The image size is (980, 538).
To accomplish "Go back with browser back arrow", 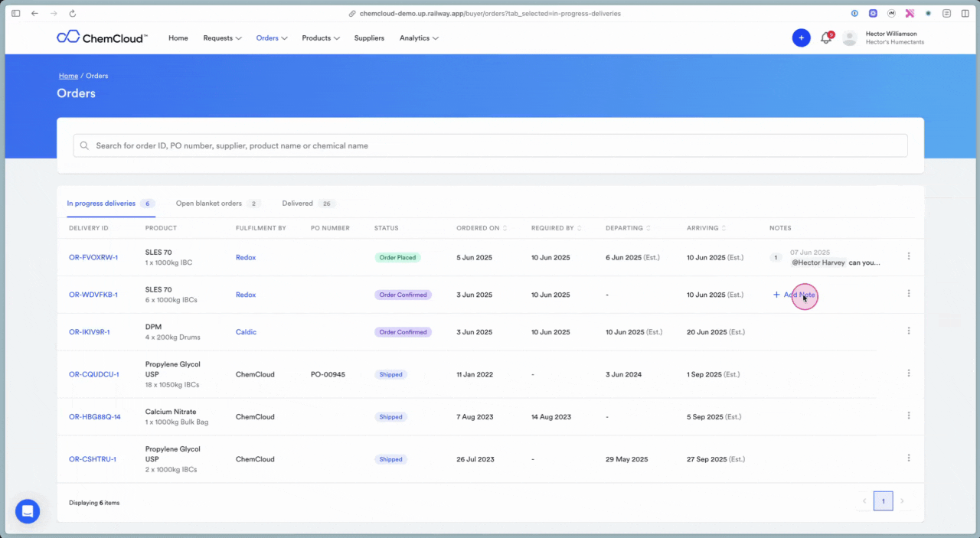I will click(x=34, y=13).
